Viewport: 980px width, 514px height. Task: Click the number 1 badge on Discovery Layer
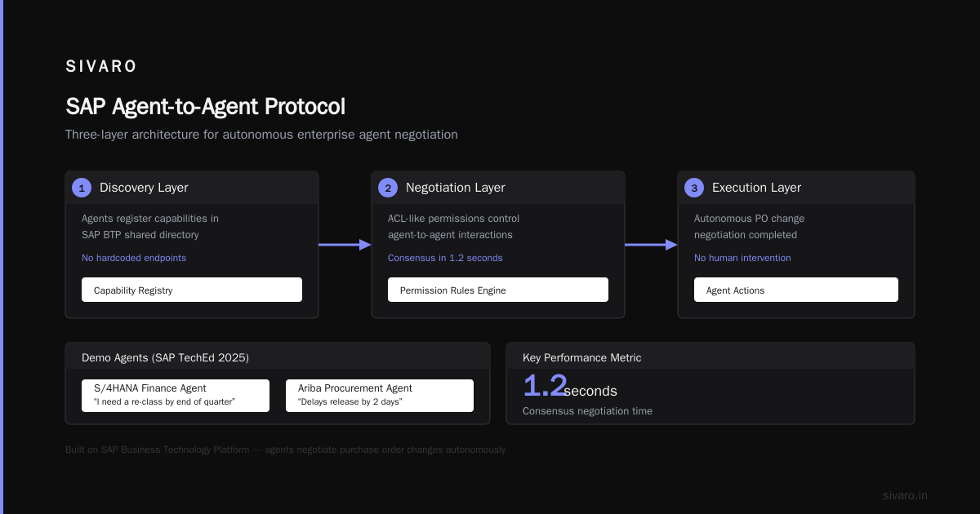tap(82, 188)
